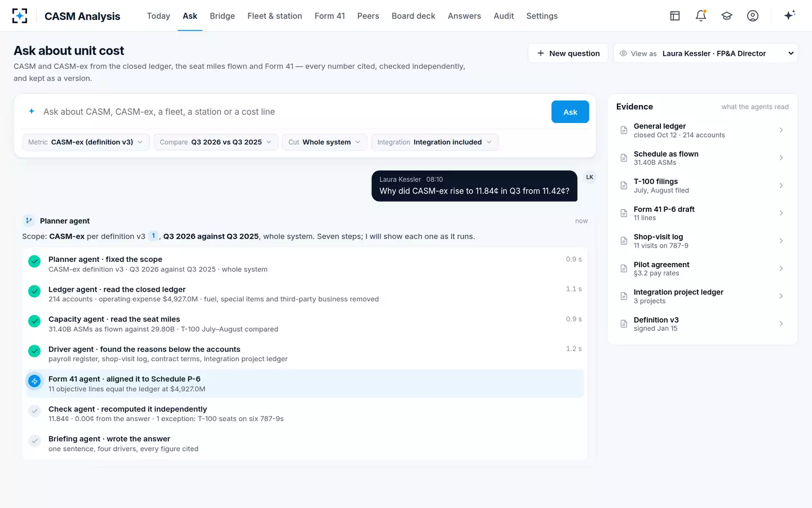Screen dimensions: 812x508
Task: Switch to the Bridge tab
Action: [222, 16]
